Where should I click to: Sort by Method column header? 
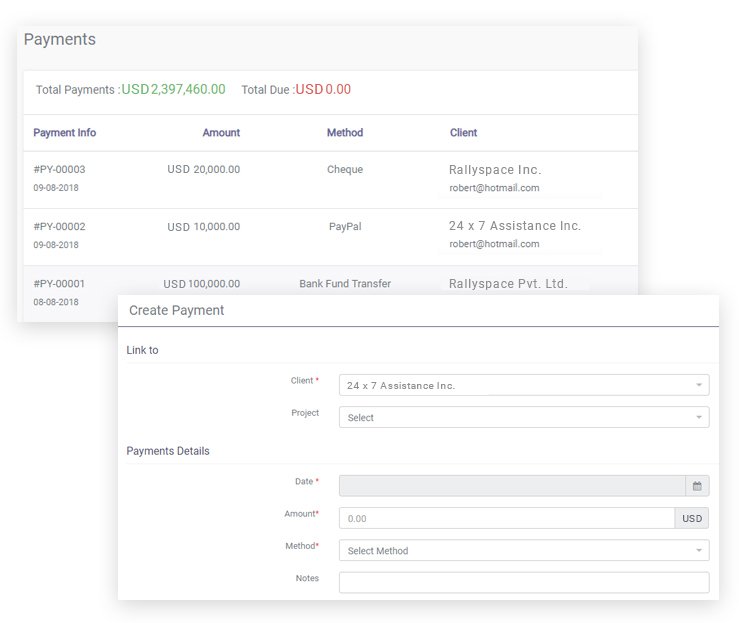tap(344, 132)
